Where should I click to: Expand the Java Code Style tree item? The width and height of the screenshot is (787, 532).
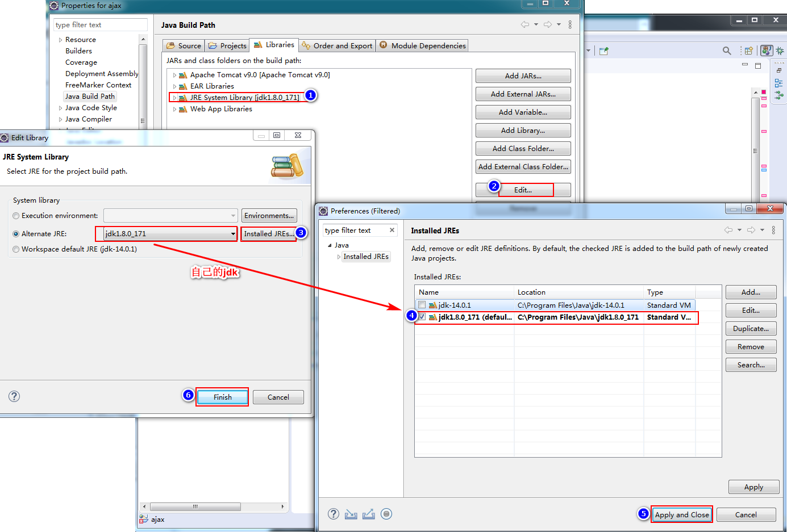(60, 108)
